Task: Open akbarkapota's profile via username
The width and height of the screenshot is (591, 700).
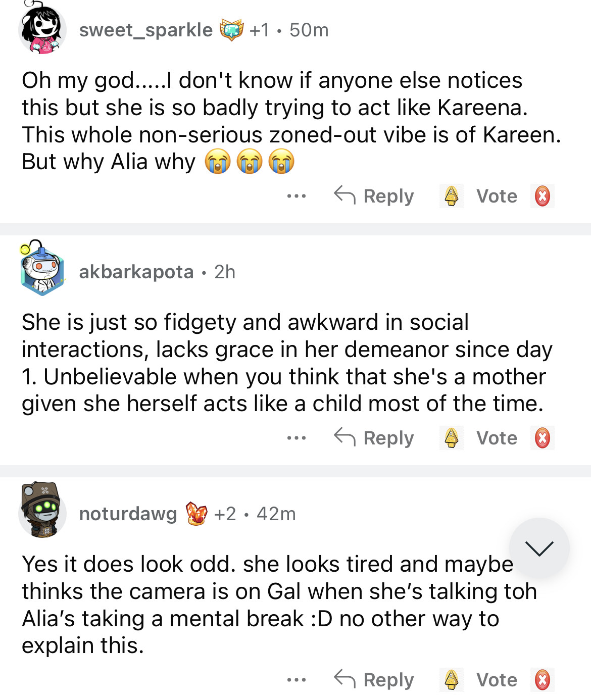Action: pyautogui.click(x=136, y=272)
